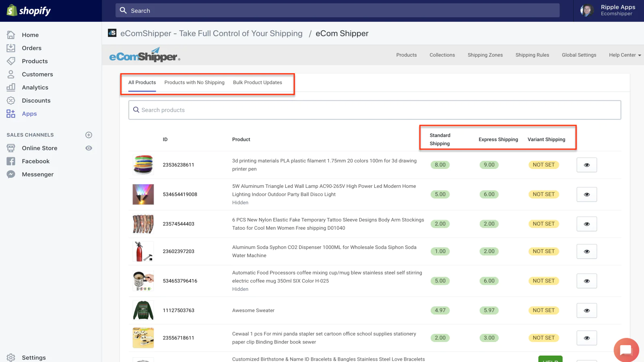Open Products in eComShipper top nav
The image size is (644, 362).
point(407,55)
